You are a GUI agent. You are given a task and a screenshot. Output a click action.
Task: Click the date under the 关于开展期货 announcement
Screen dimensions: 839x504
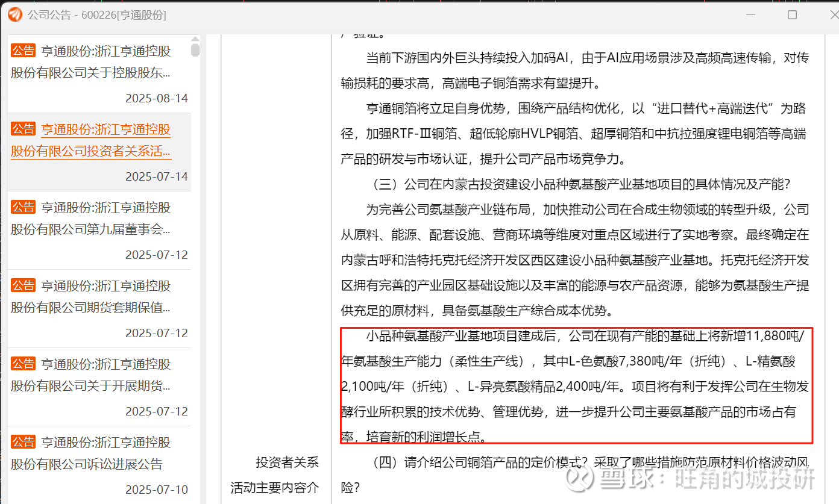click(157, 411)
